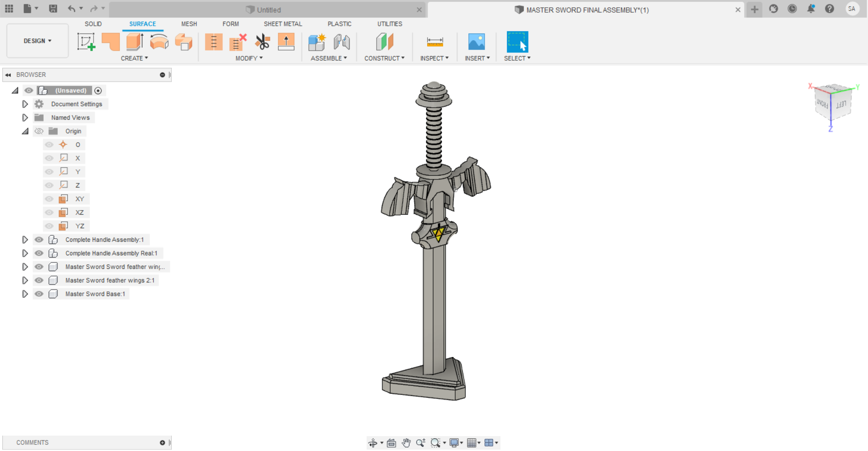
Task: Open the MODIFY dropdown menu
Action: (249, 58)
